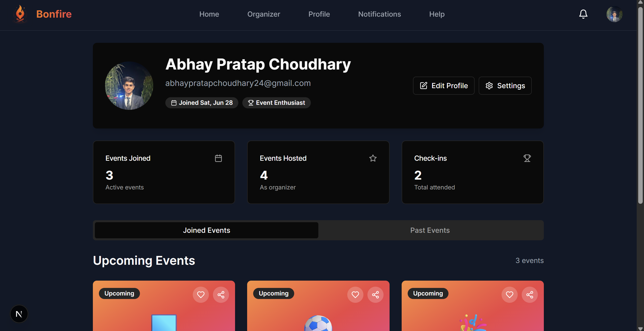Click the Next.js dev tools badge
Image resolution: width=644 pixels, height=331 pixels.
19,314
